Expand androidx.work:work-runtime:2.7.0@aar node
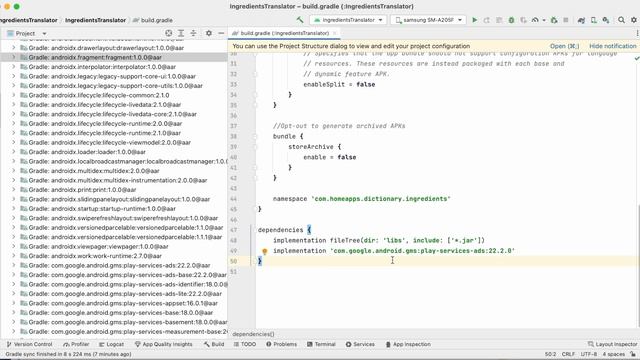This screenshot has width=640, height=360. 13,256
